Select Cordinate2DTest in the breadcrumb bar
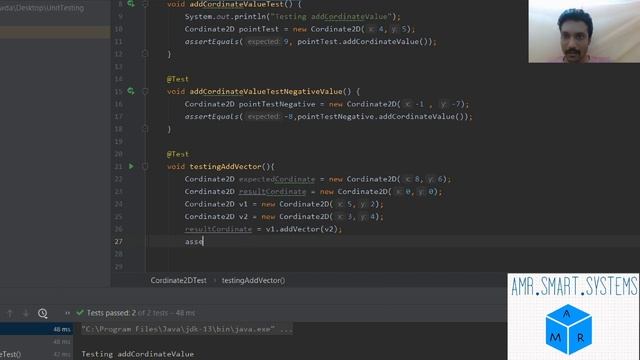 pos(178,280)
